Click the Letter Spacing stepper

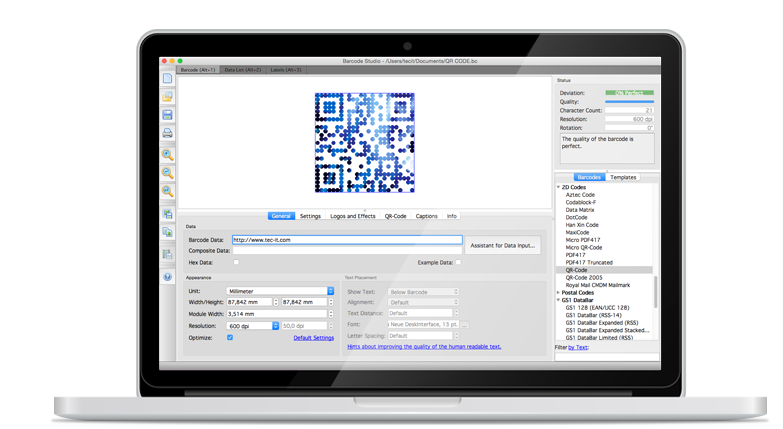coord(456,336)
